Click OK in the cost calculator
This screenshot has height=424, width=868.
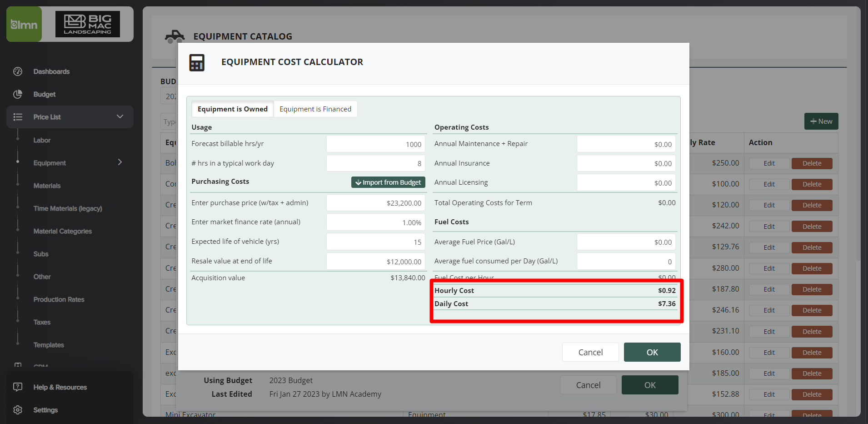[652, 352]
